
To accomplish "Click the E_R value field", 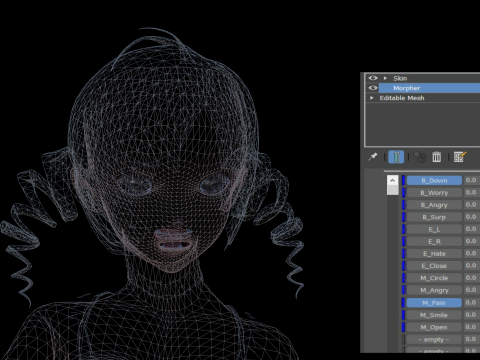I will pos(472,241).
